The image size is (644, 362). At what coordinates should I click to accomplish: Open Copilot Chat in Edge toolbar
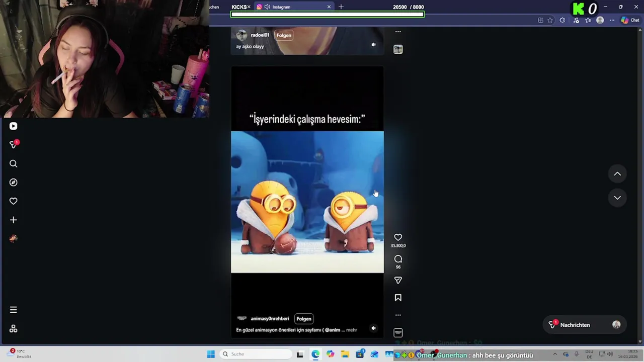[631, 20]
